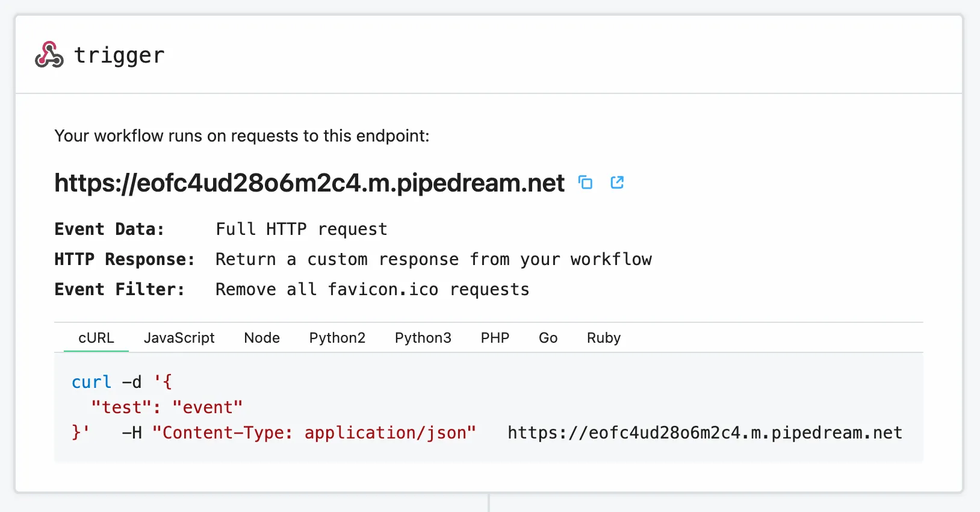Open the HTTP Response options
The width and height of the screenshot is (980, 512).
click(x=433, y=259)
